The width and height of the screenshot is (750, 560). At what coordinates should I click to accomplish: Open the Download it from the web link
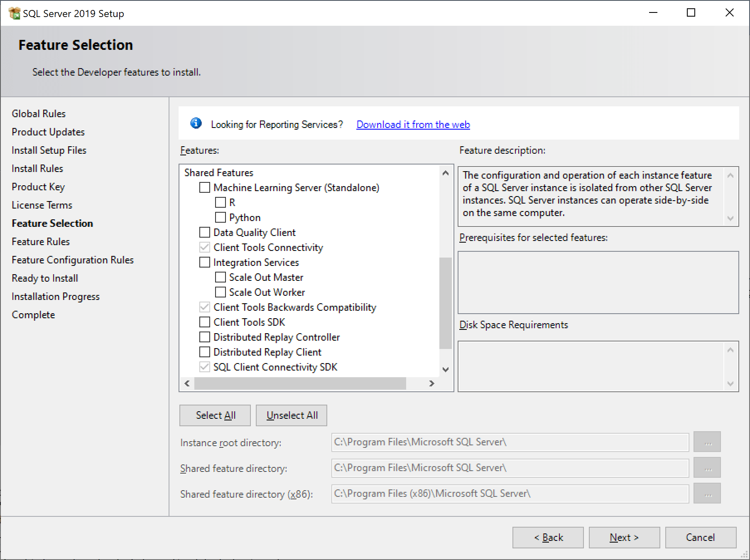point(413,125)
